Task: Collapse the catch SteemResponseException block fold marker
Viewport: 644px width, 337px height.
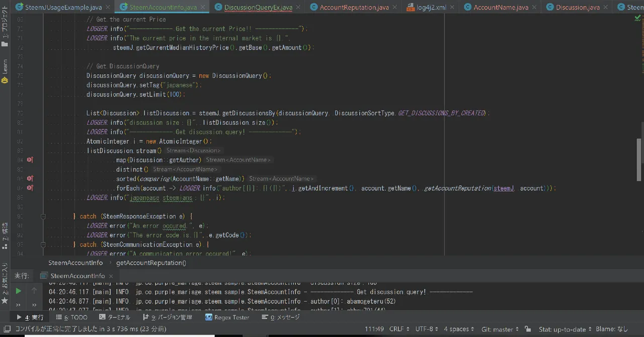Action: (x=43, y=216)
